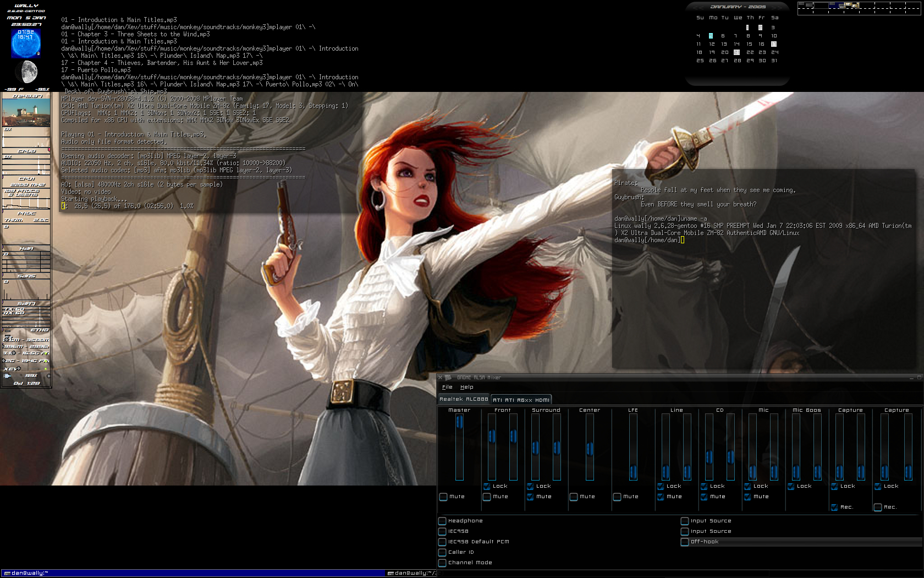Toggle Mute under the Center channel

574,497
